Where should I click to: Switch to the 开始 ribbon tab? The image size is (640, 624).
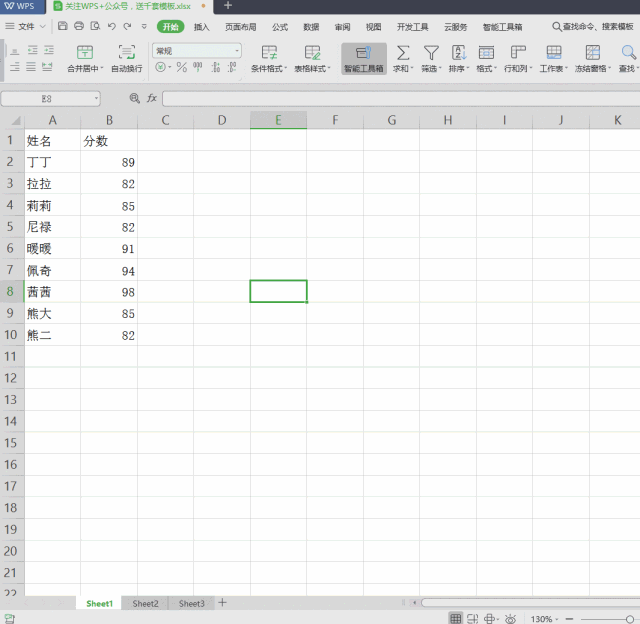click(x=171, y=27)
